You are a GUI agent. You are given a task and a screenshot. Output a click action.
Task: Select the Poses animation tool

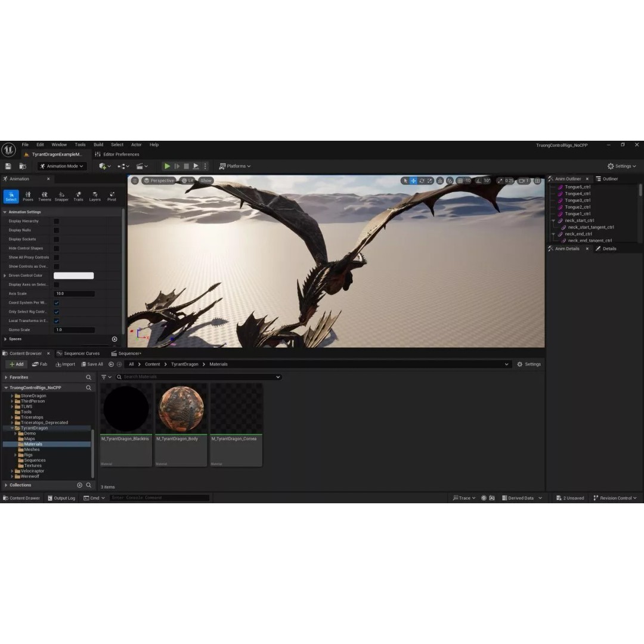point(28,196)
